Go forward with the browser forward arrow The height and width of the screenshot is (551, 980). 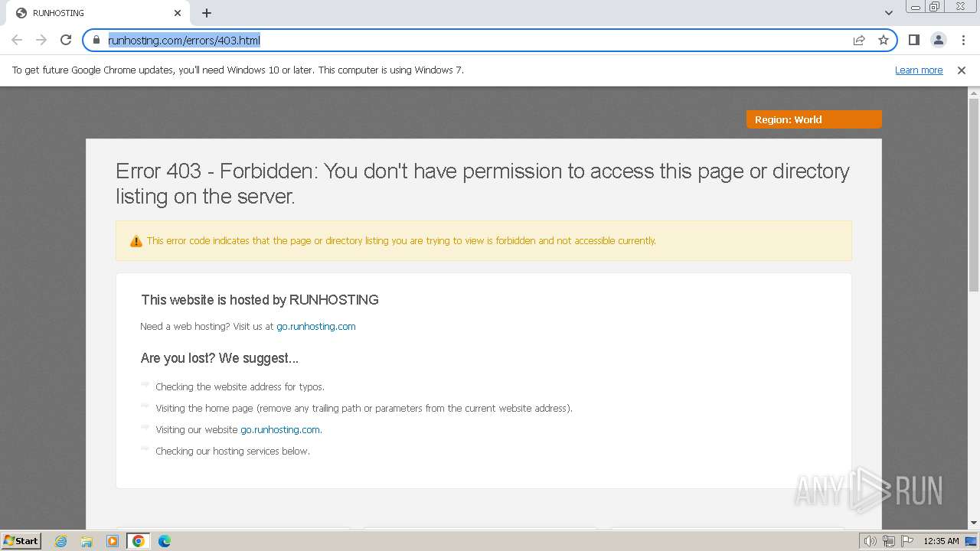[x=41, y=40]
